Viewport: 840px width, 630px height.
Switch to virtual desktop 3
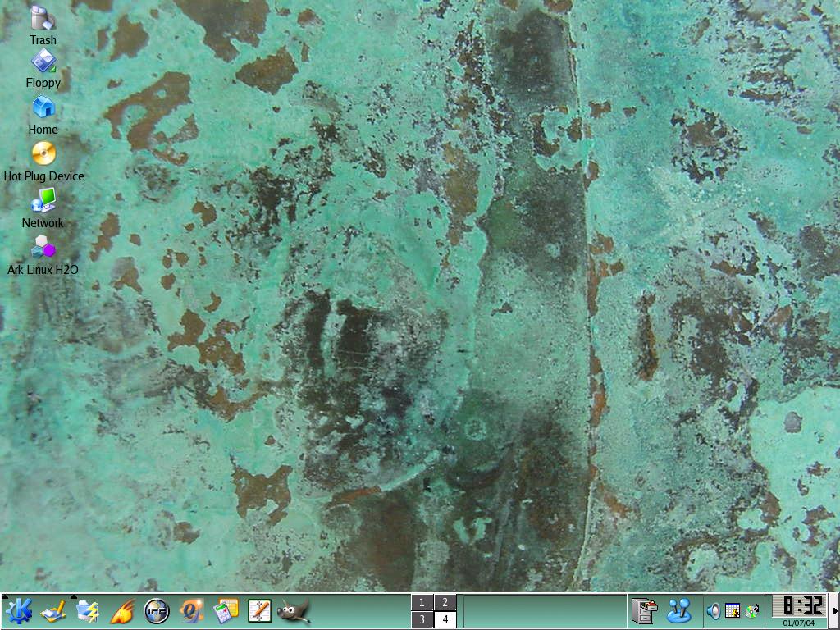click(422, 620)
